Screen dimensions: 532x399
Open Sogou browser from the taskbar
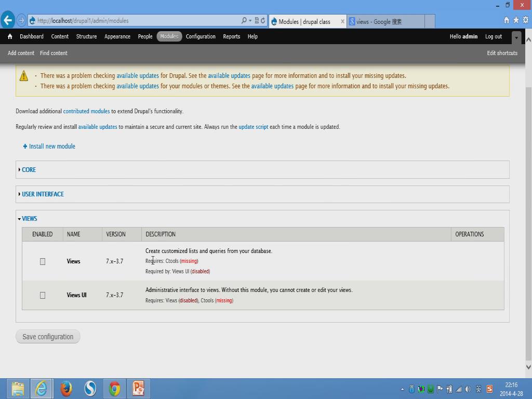tap(90, 389)
